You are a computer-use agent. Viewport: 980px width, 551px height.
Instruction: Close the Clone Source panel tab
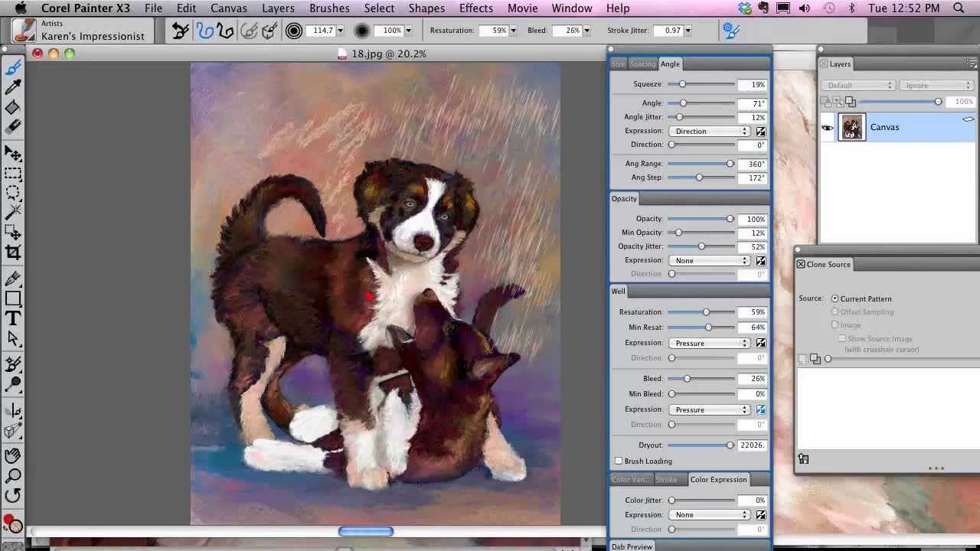pyautogui.click(x=801, y=265)
